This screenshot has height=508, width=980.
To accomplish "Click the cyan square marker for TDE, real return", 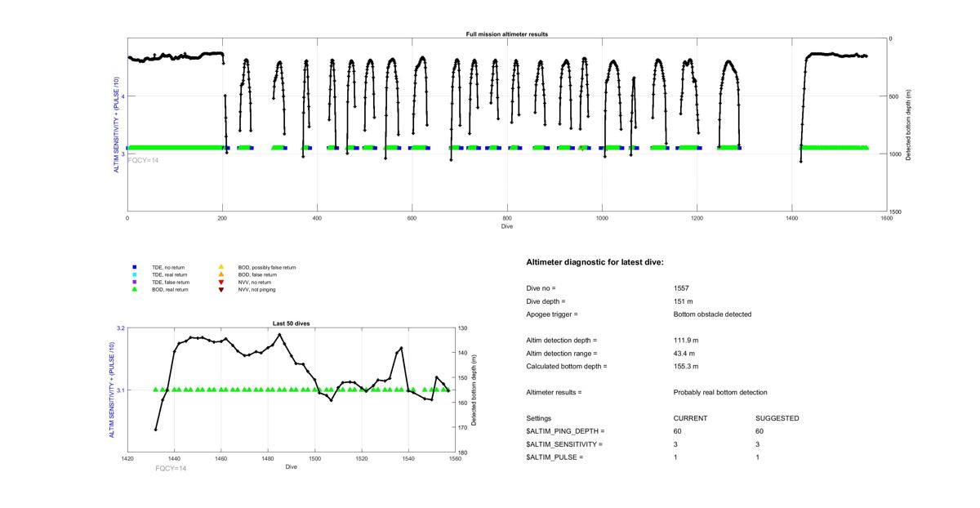I will (x=134, y=274).
